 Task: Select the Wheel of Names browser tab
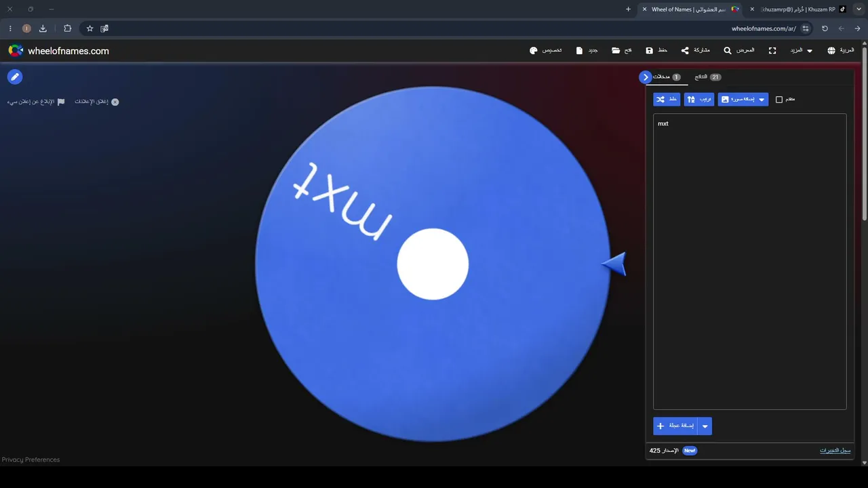[692, 9]
